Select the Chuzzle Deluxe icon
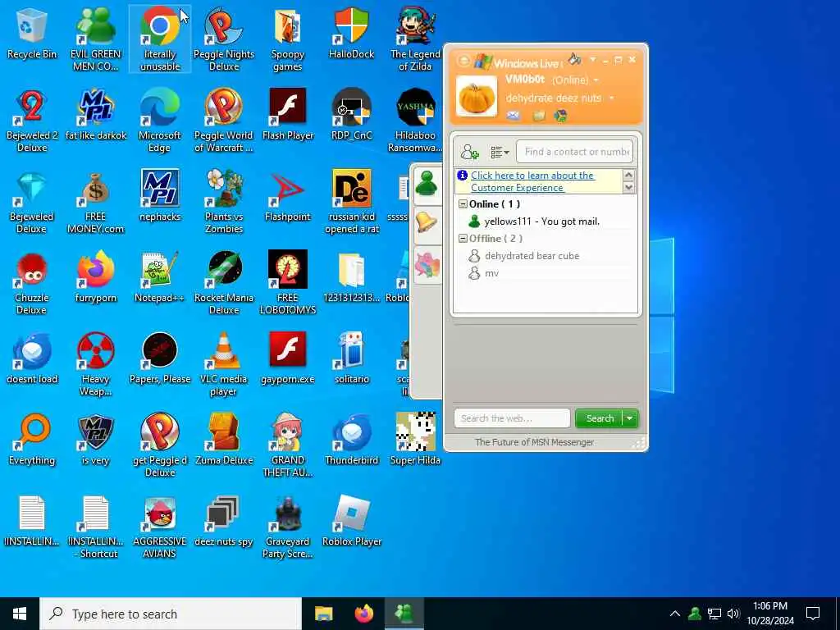This screenshot has height=630, width=840. pos(32,283)
